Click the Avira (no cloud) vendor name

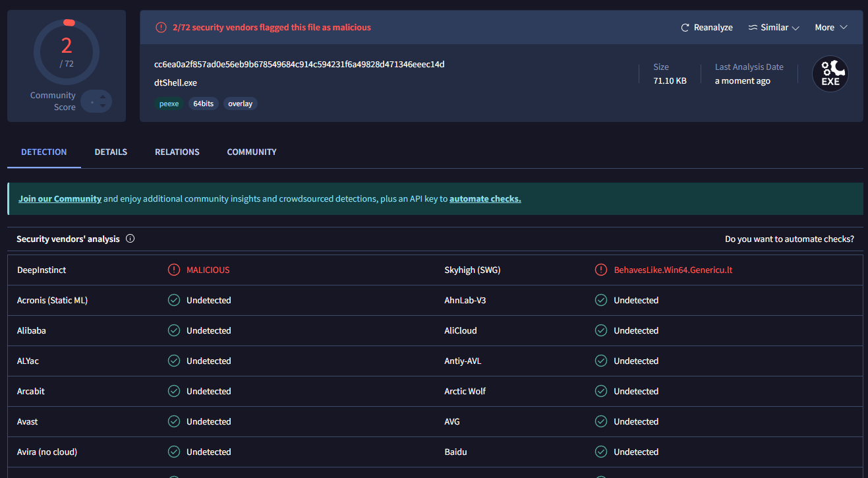pyautogui.click(x=47, y=452)
